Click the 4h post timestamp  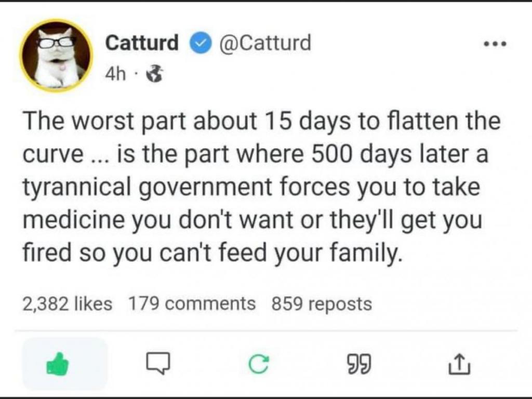[x=114, y=76]
